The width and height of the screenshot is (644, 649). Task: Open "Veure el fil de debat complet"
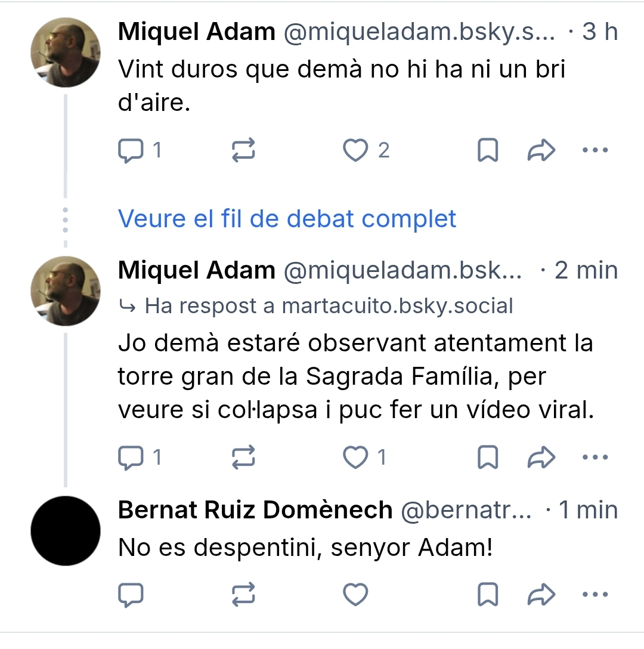pyautogui.click(x=287, y=219)
